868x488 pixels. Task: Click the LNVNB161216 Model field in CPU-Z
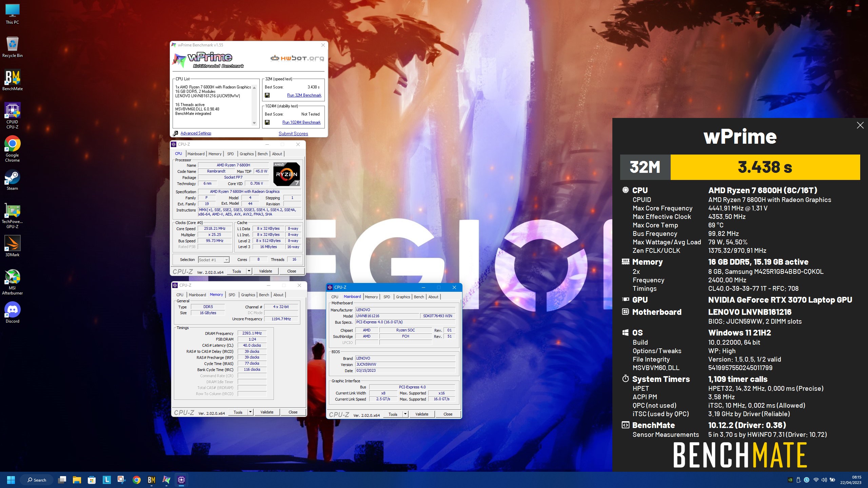click(x=387, y=316)
